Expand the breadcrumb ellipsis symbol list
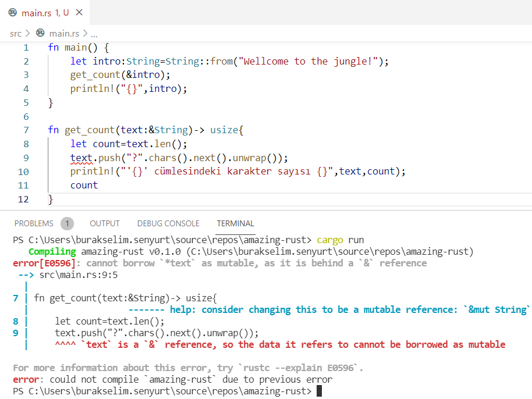The image size is (532, 399). pos(94,34)
